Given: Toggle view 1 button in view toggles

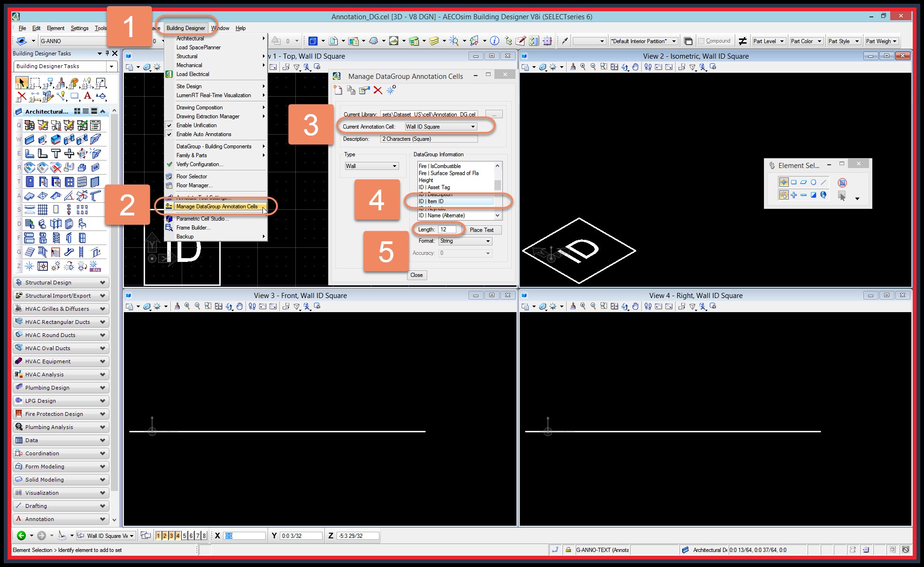Looking at the screenshot, I should [158, 536].
